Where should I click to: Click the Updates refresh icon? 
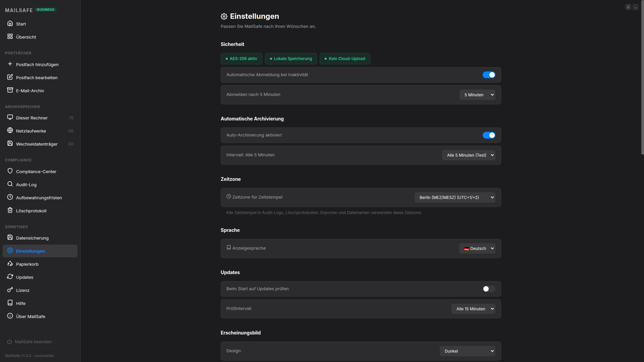point(10,277)
